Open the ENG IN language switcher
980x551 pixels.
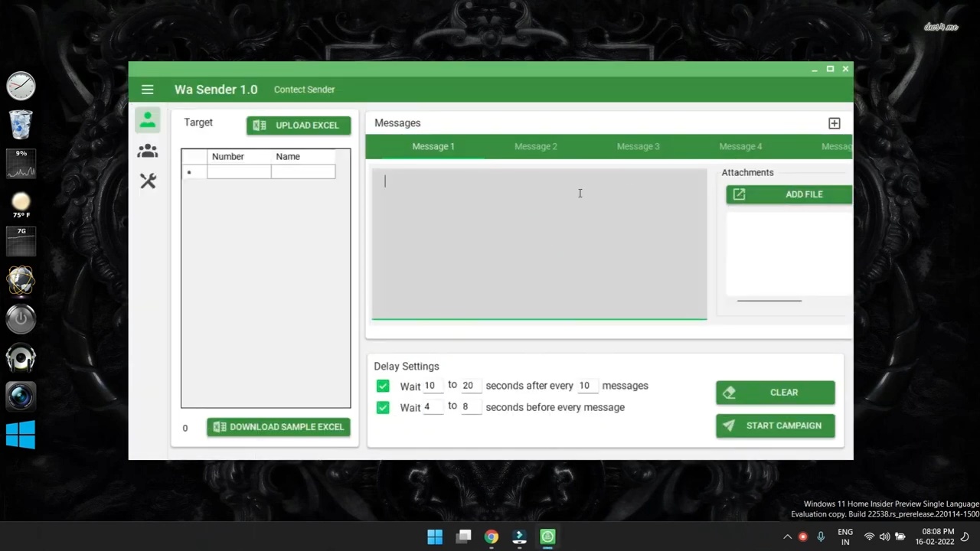coord(845,536)
